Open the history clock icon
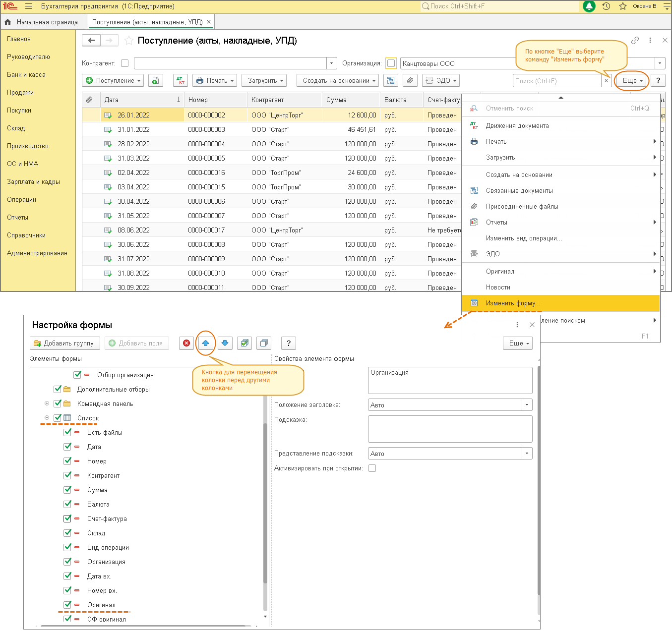 (x=606, y=6)
